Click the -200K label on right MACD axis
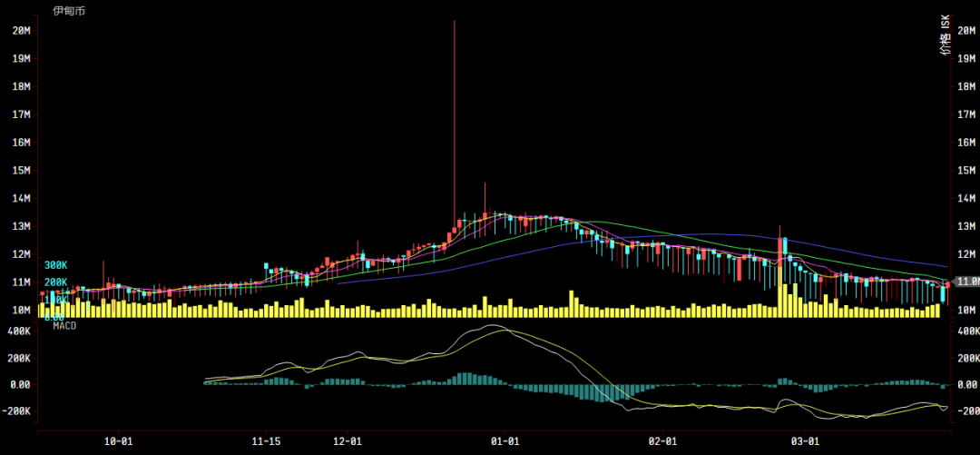 (966, 411)
